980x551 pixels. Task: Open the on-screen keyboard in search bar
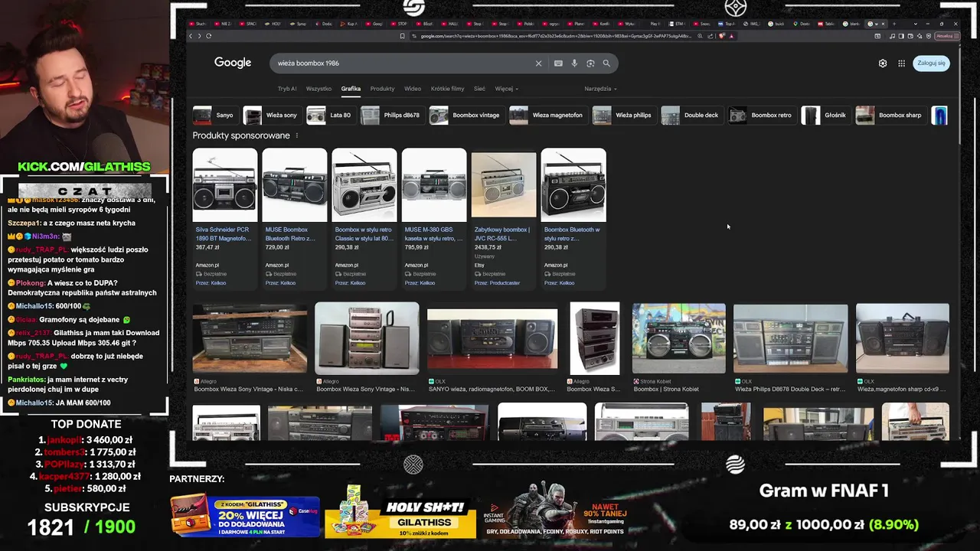click(558, 64)
